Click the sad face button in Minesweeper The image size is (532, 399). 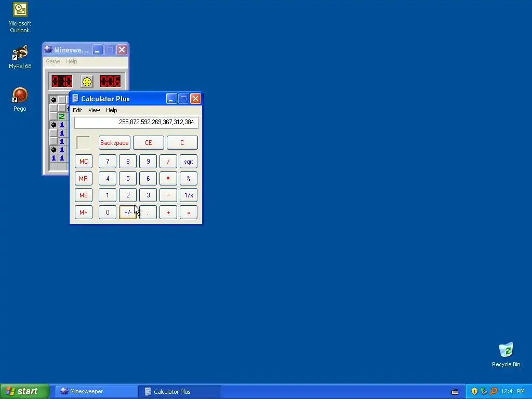(x=87, y=82)
